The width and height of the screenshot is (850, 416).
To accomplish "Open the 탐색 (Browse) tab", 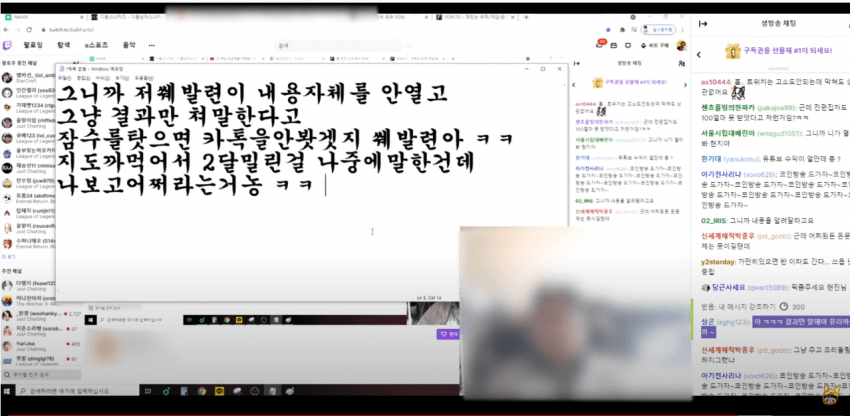I will pos(63,46).
